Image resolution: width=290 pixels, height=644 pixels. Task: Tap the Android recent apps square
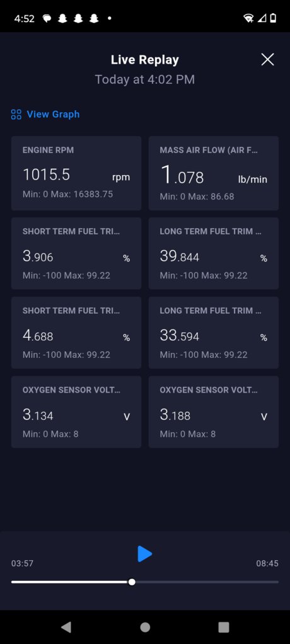(x=223, y=627)
